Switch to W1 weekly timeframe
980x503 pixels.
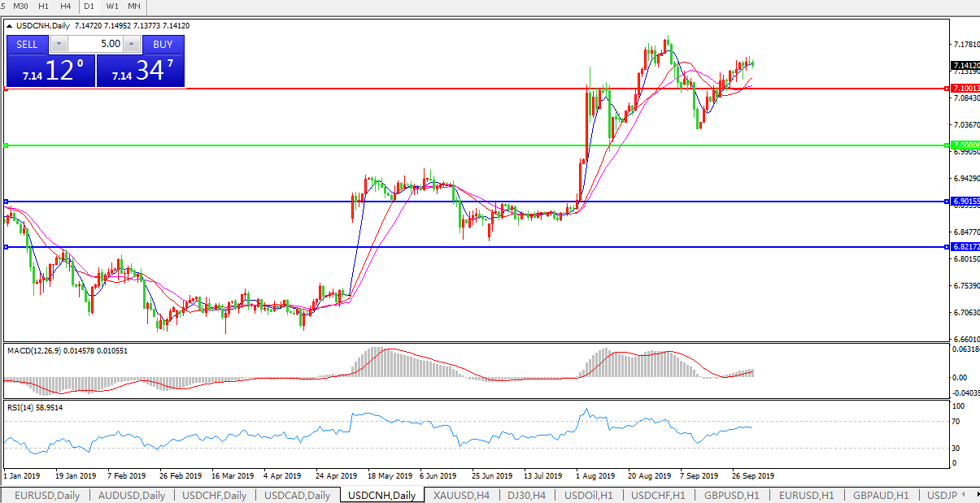pos(112,6)
